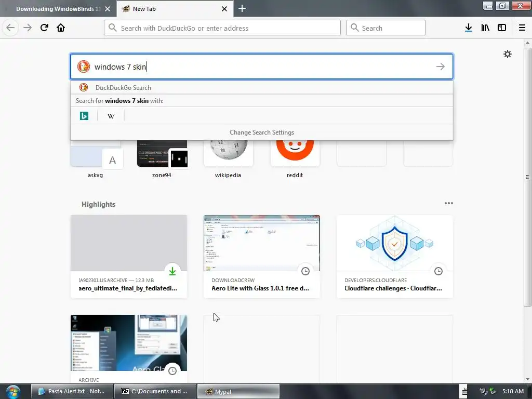Open aero_ultimate_final download highlight card

tap(129, 257)
